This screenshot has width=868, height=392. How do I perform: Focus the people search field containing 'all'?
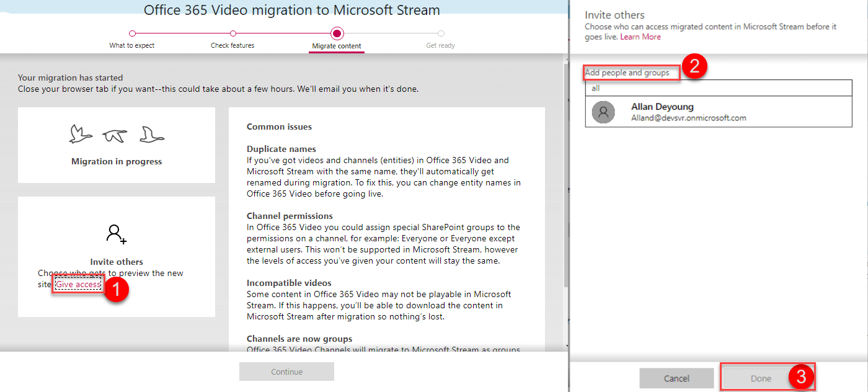pos(713,89)
